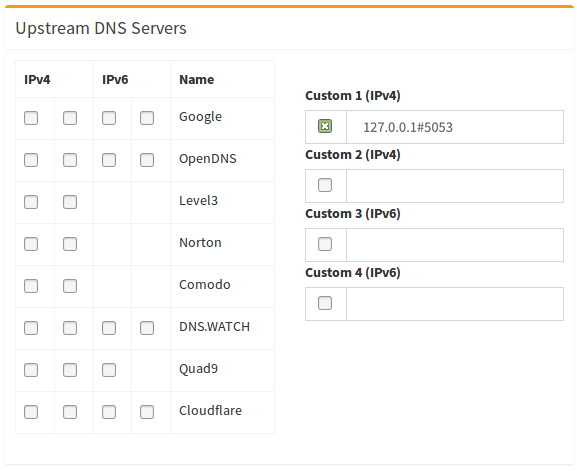Check Google second IPv6 checkbox
This screenshot has height=471, width=577.
coord(147,118)
